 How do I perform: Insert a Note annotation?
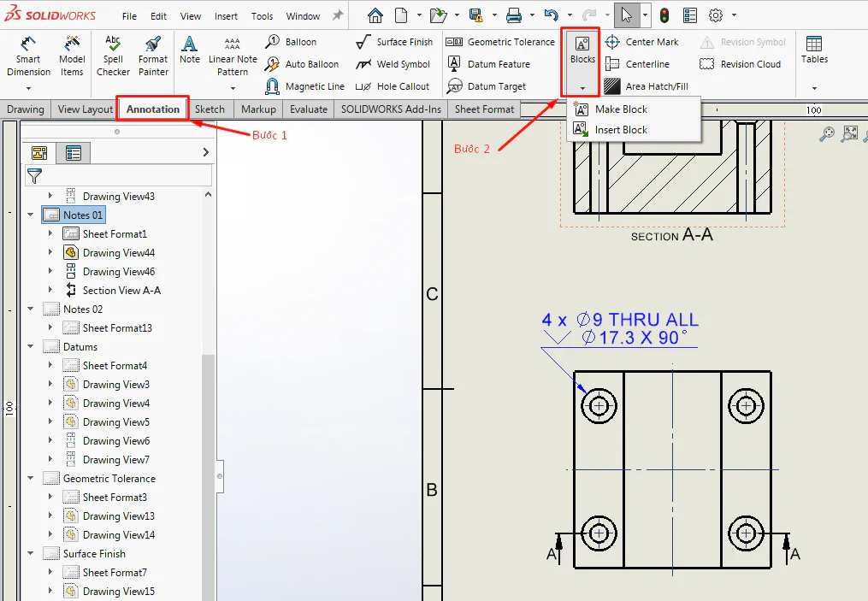(189, 50)
